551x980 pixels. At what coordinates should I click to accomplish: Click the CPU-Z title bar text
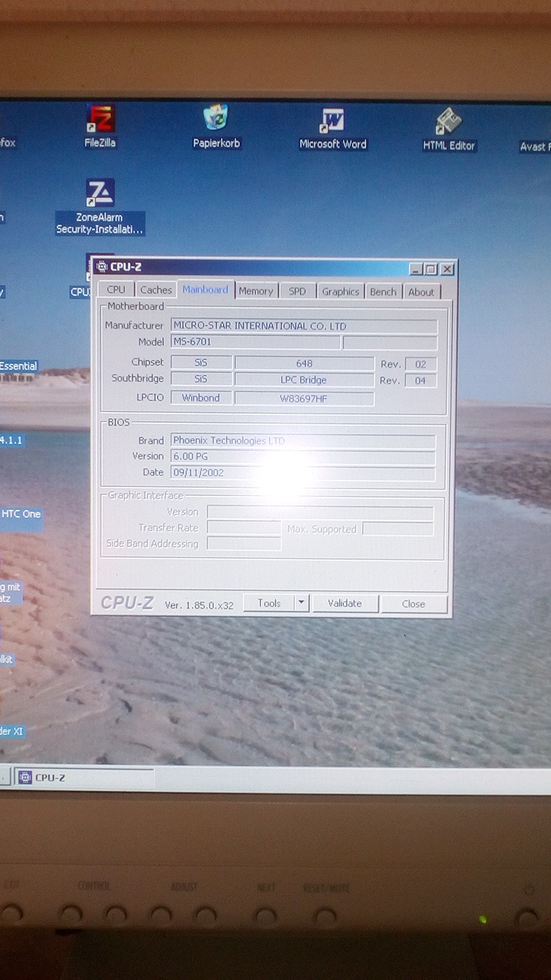pos(126,267)
